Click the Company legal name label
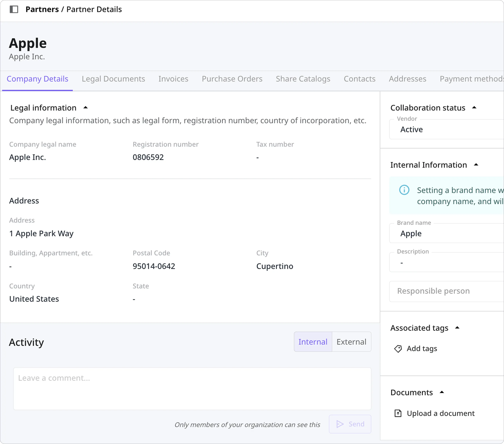The image size is (504, 444). pos(43,144)
